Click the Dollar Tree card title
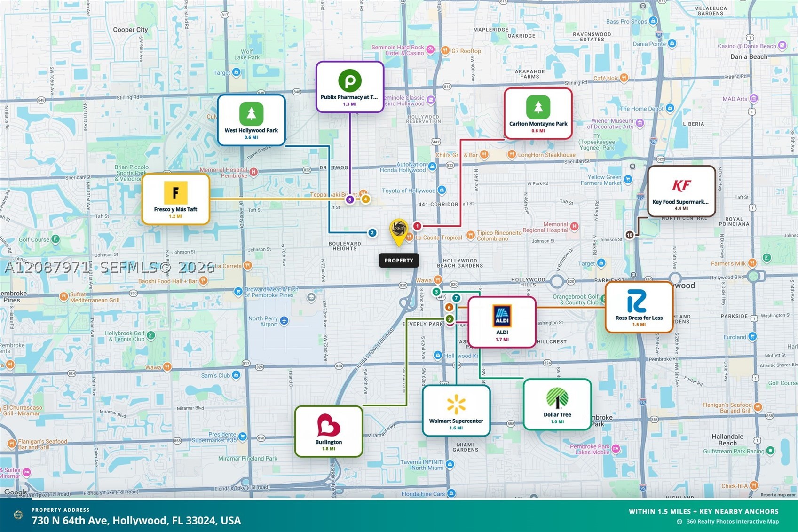This screenshot has height=532, width=798. (557, 415)
